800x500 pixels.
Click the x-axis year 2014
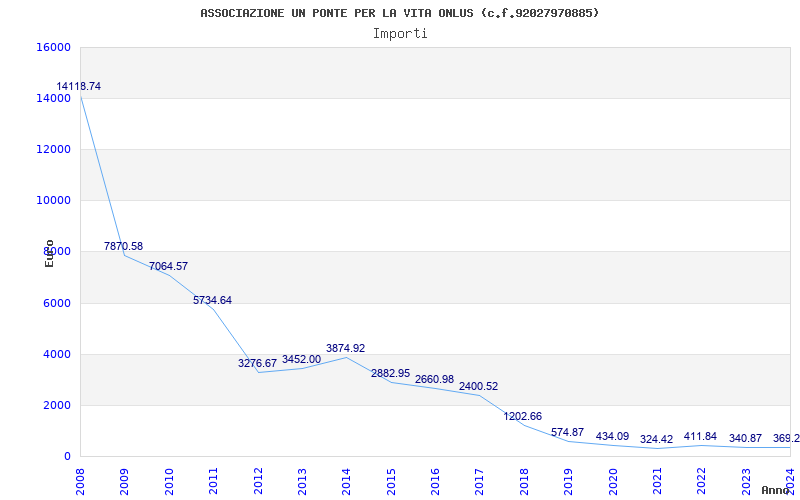346,481
